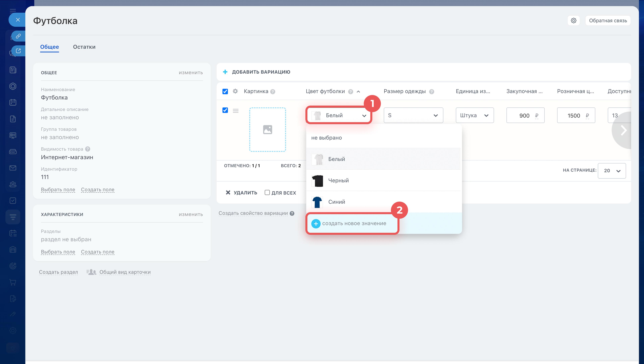Click the image upload placeholder box
The image size is (644, 364).
(x=267, y=130)
